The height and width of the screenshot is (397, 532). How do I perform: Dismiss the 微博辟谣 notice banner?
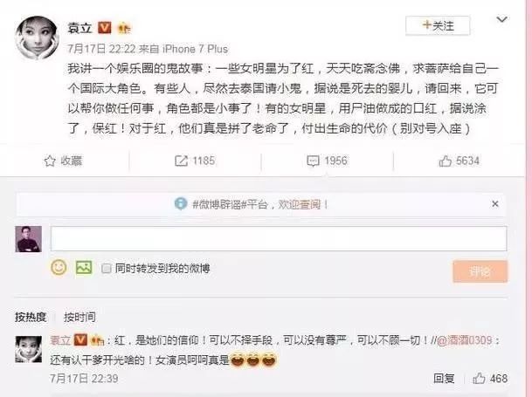[495, 204]
